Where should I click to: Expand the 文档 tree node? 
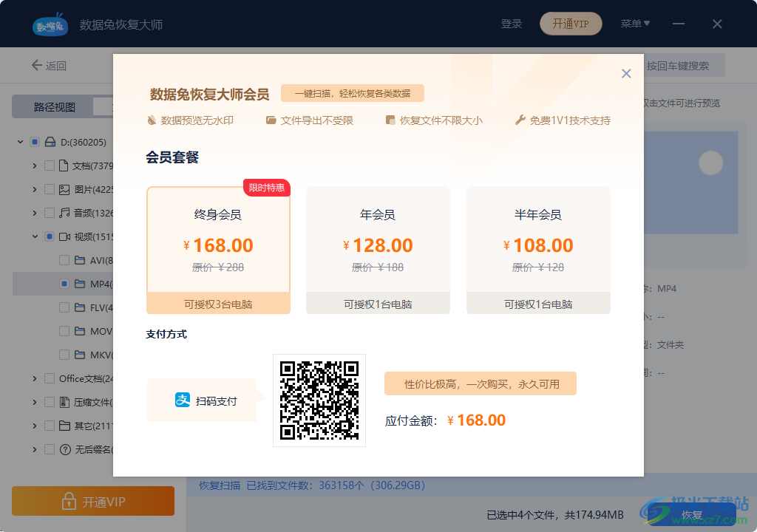[x=35, y=165]
